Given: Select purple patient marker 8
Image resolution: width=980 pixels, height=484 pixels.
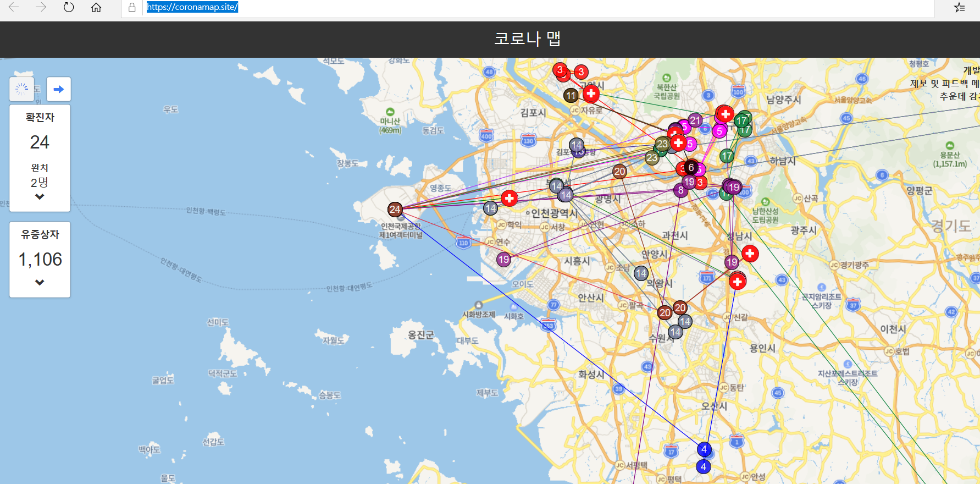Looking at the screenshot, I should (x=680, y=190).
